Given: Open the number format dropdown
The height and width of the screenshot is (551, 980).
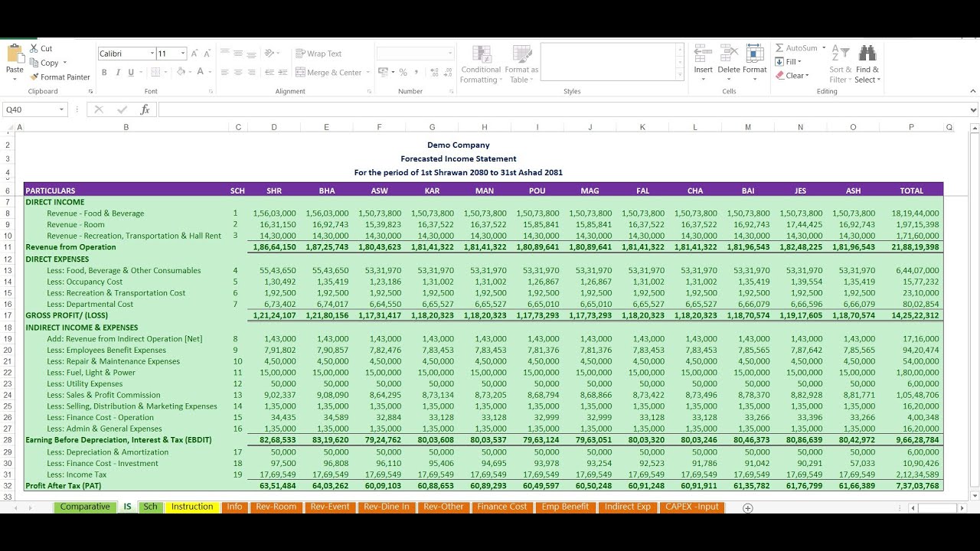Looking at the screenshot, I should 449,54.
